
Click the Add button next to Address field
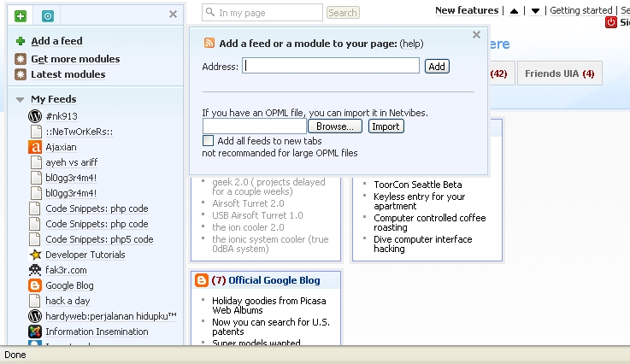(437, 67)
